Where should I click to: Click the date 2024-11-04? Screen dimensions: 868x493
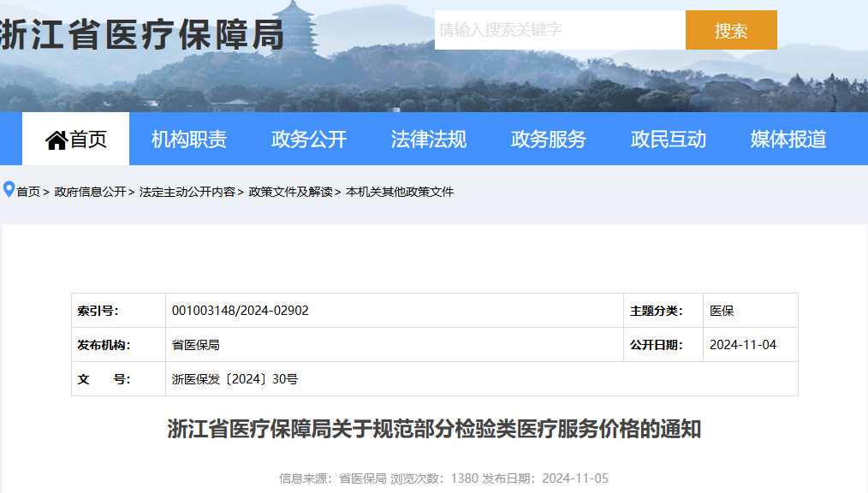[743, 345]
